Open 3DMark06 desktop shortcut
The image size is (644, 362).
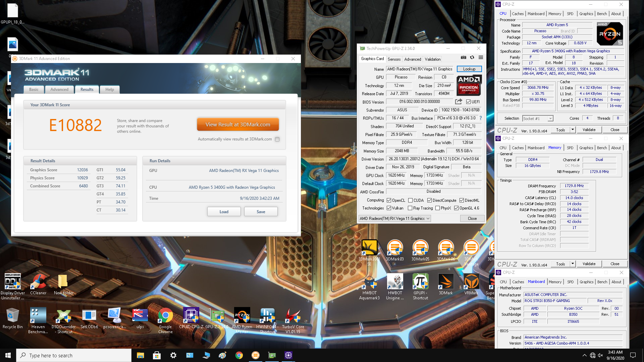point(446,250)
